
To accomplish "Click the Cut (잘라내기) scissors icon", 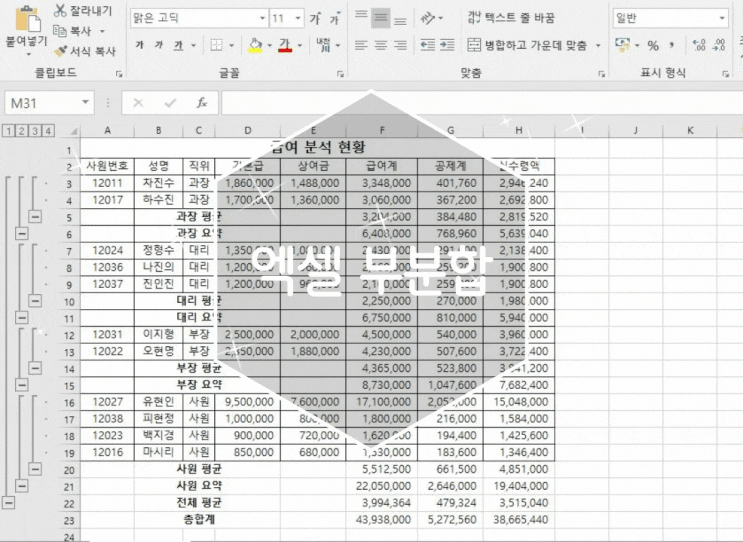I will coord(60,10).
